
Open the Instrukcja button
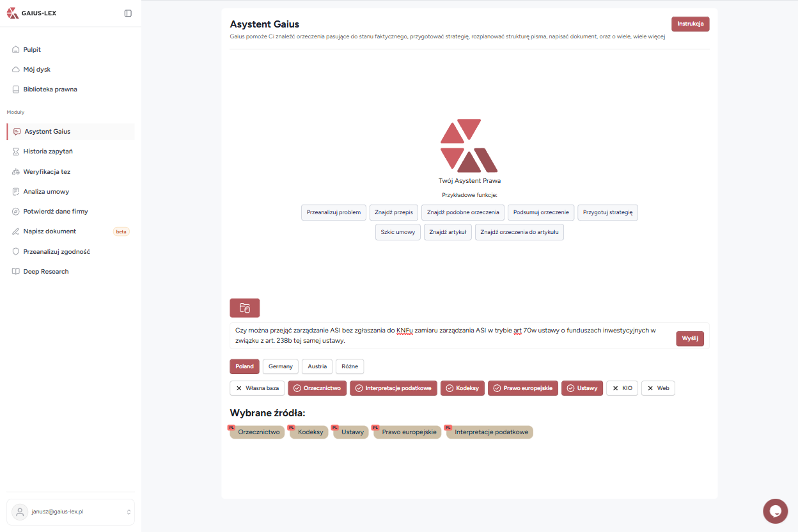pyautogui.click(x=690, y=22)
